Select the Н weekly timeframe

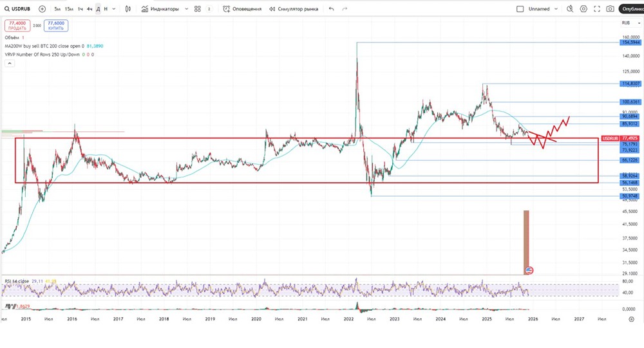click(106, 8)
